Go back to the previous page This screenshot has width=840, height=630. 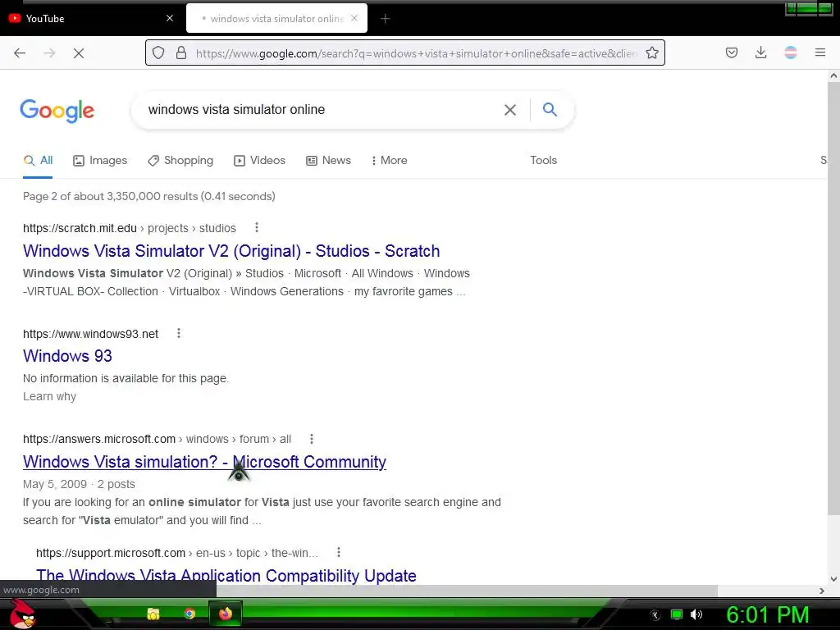[x=20, y=53]
